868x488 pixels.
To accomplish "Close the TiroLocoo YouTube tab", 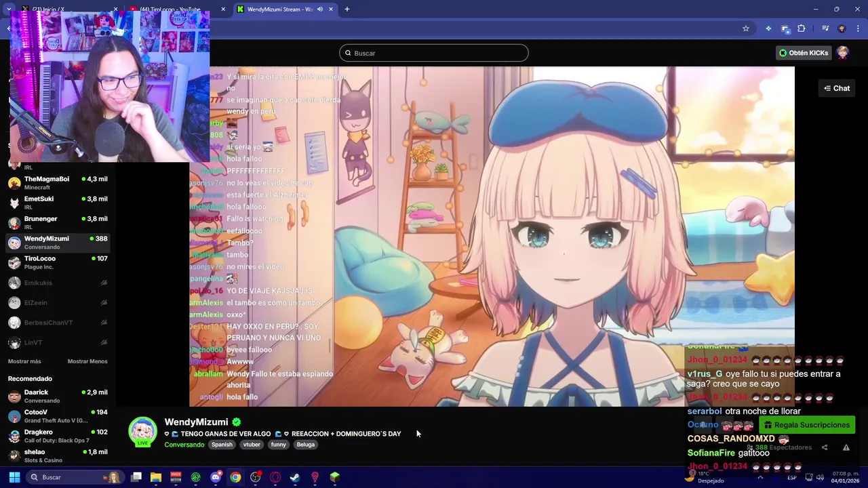I will click(223, 9).
